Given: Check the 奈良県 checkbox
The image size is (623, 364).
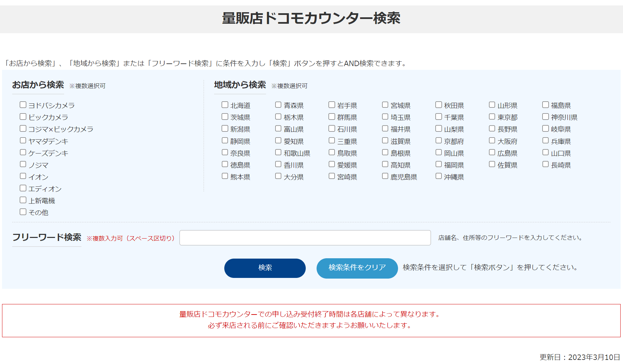Looking at the screenshot, I should [225, 152].
